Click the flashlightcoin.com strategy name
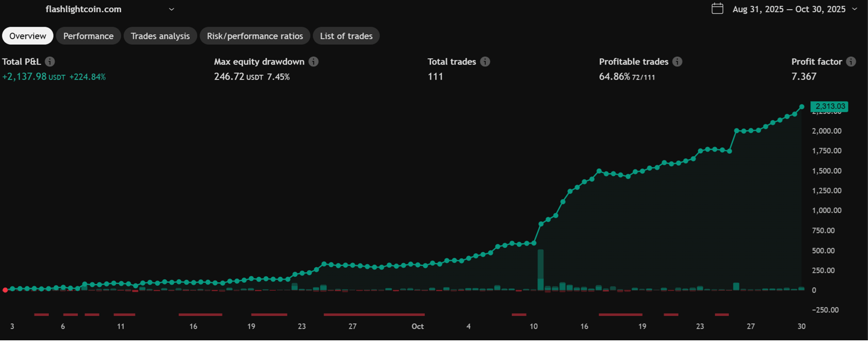868x351 pixels. coord(84,9)
